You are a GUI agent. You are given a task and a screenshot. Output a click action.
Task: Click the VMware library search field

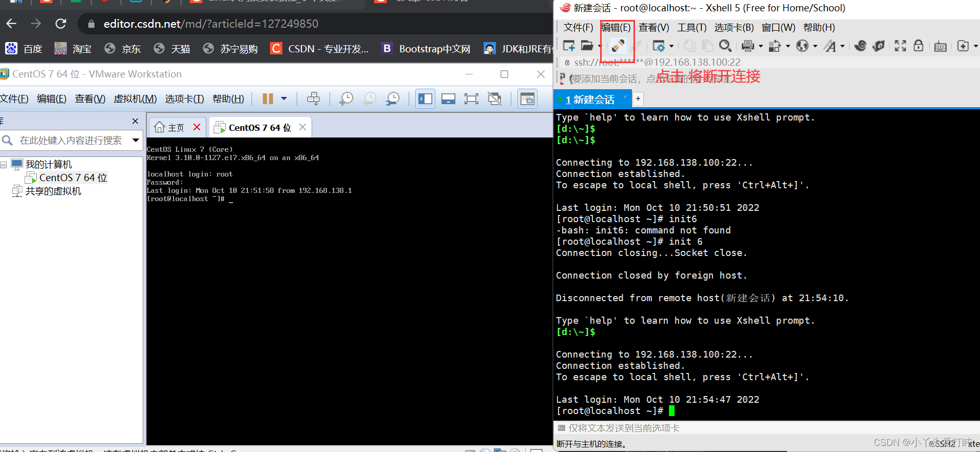point(71,140)
